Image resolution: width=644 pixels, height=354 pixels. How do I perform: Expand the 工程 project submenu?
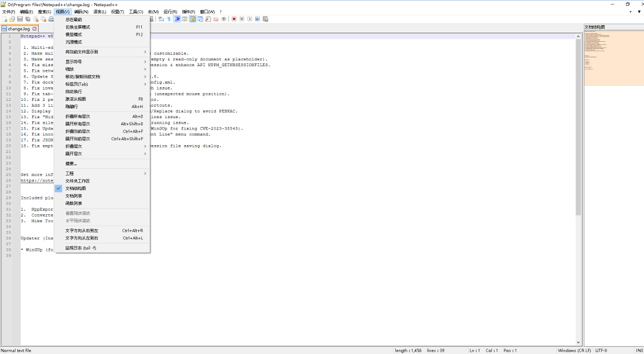coord(103,174)
